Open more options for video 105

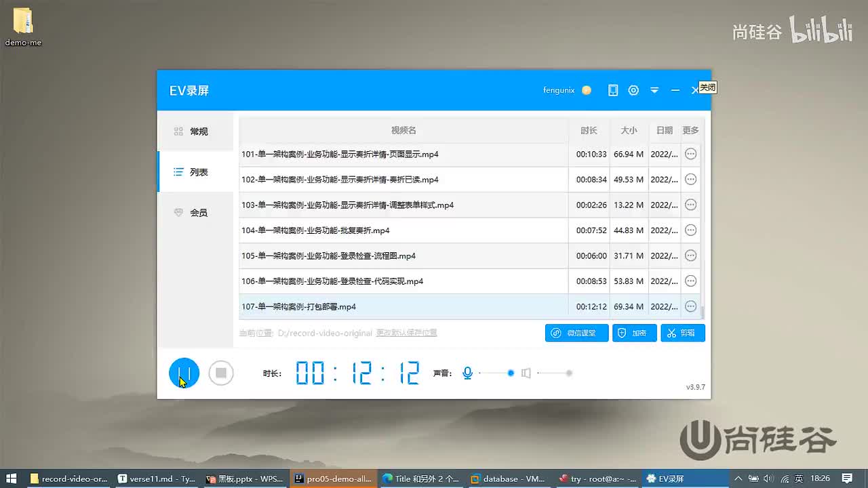pyautogui.click(x=691, y=256)
